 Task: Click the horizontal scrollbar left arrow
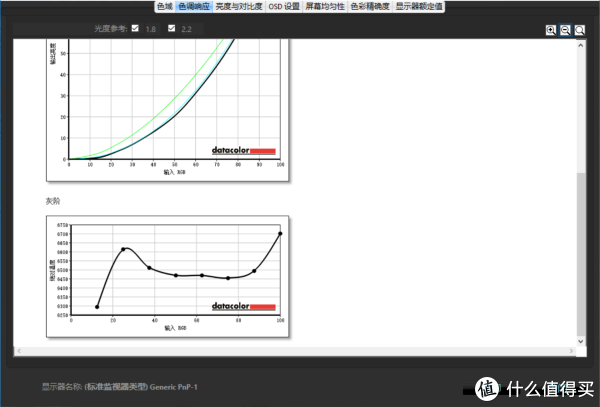19,351
